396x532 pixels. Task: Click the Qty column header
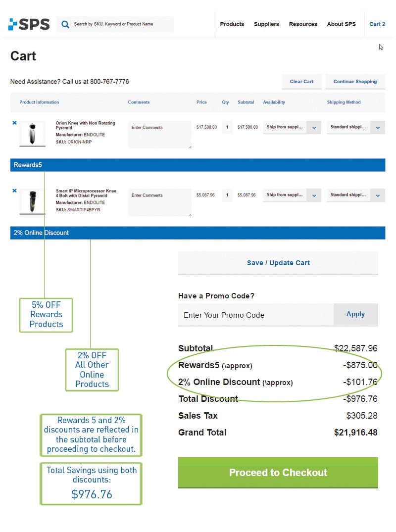tap(225, 102)
